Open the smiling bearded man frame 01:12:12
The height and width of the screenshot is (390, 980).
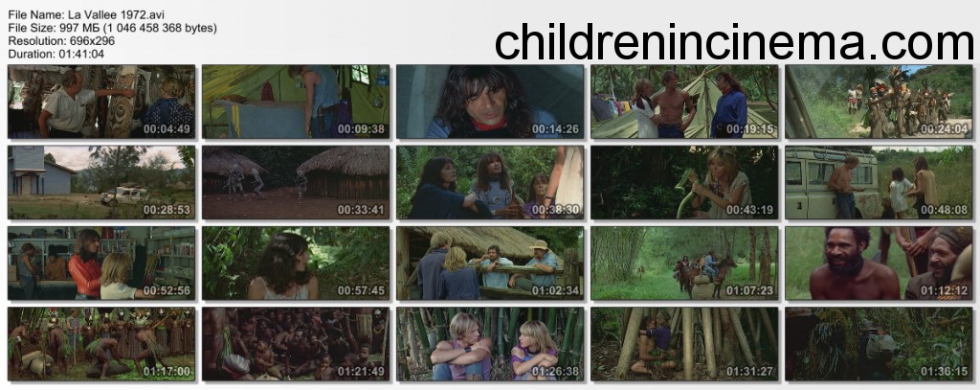tap(879, 263)
